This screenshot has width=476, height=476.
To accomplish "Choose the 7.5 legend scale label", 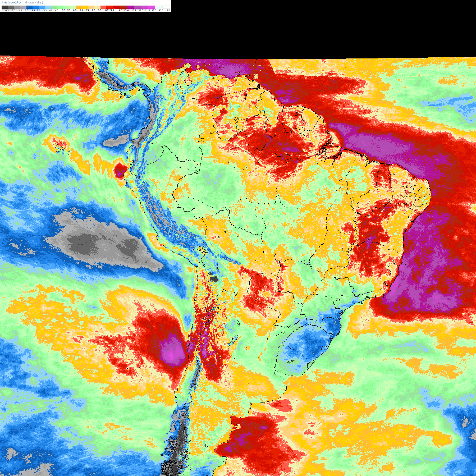I will click(x=94, y=10).
